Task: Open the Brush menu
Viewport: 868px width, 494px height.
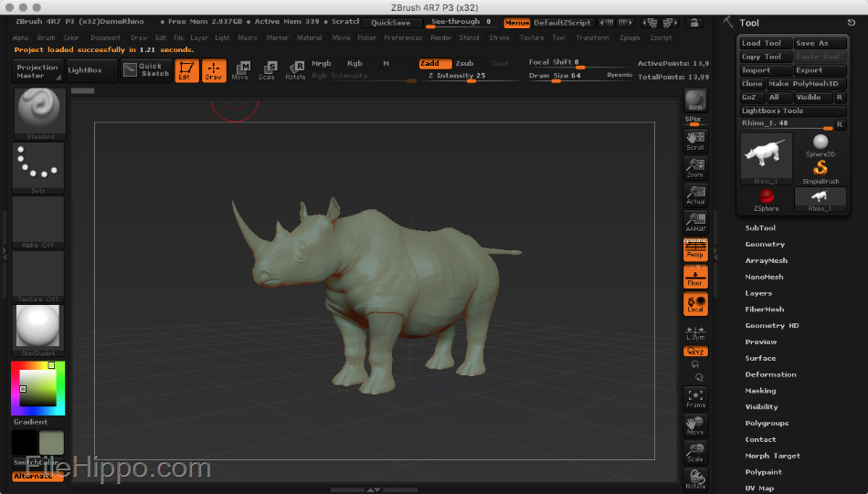Action: click(46, 37)
